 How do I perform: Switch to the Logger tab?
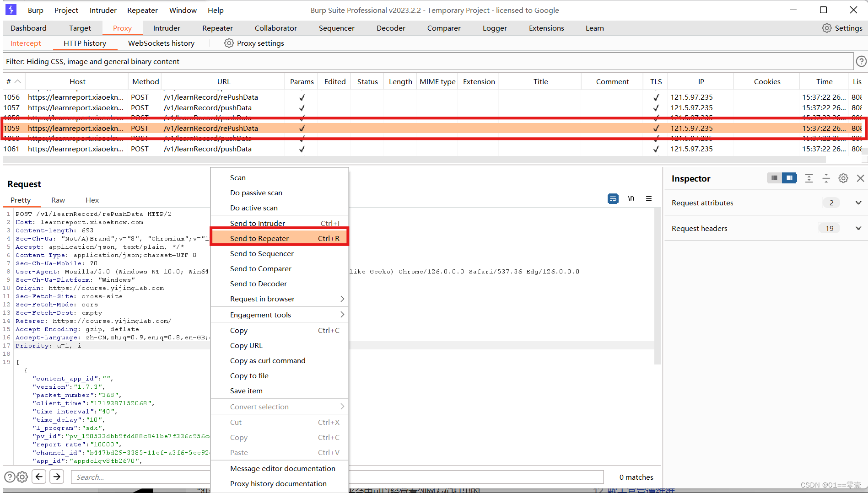tap(495, 28)
